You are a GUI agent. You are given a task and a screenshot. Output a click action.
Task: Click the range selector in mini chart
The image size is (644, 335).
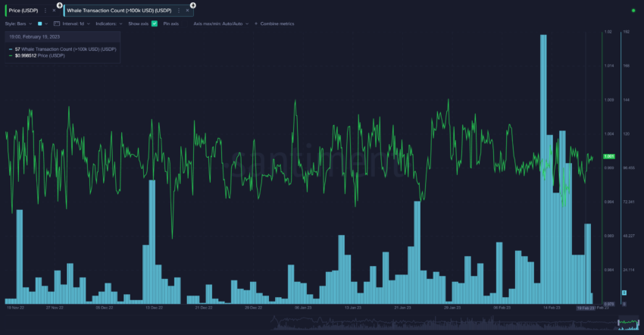629,324
